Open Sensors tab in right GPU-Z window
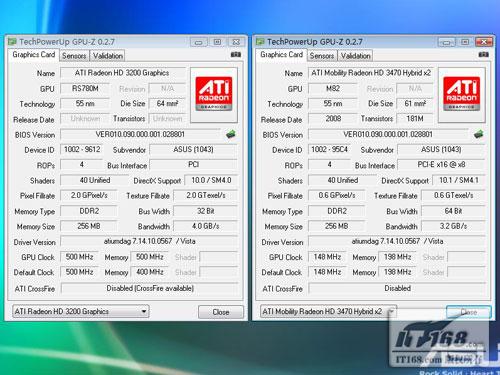The height and width of the screenshot is (375, 500). [322, 56]
